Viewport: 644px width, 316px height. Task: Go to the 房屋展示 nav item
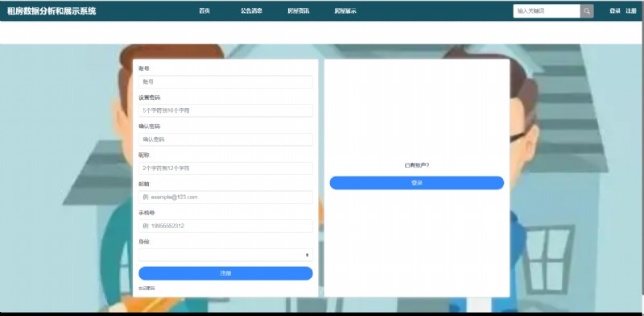pos(345,11)
